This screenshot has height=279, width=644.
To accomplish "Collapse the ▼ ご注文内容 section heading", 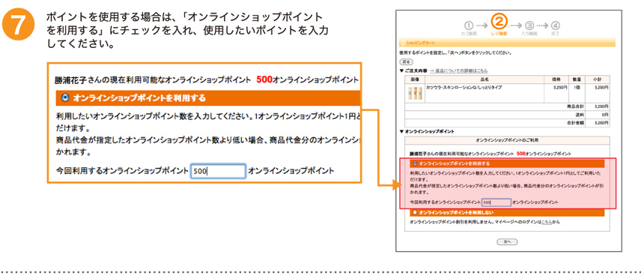I will [x=413, y=70].
